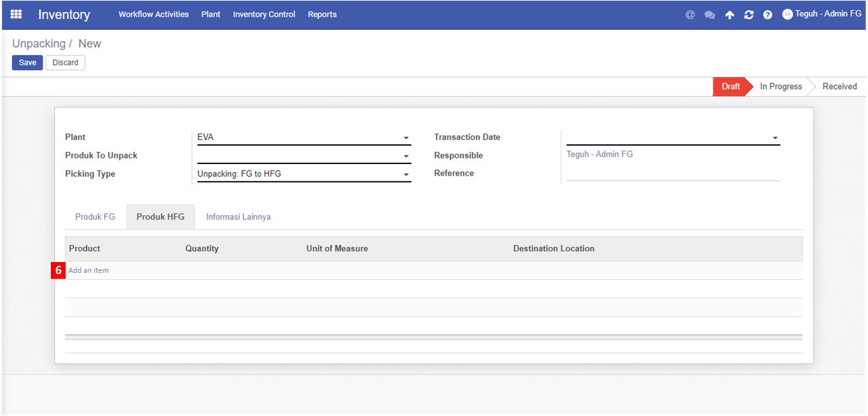Click the refresh sync icon
This screenshot has height=416, width=868.
pyautogui.click(x=748, y=15)
